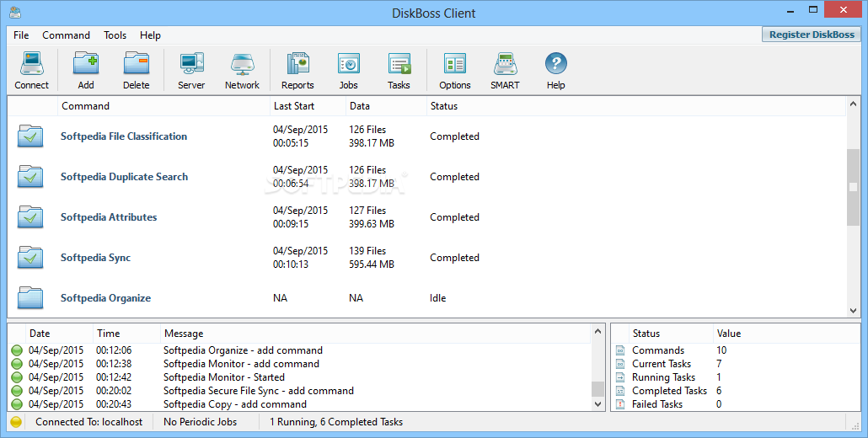Click green status icon for Softpedia Copy log
The image size is (868, 438).
tap(17, 404)
